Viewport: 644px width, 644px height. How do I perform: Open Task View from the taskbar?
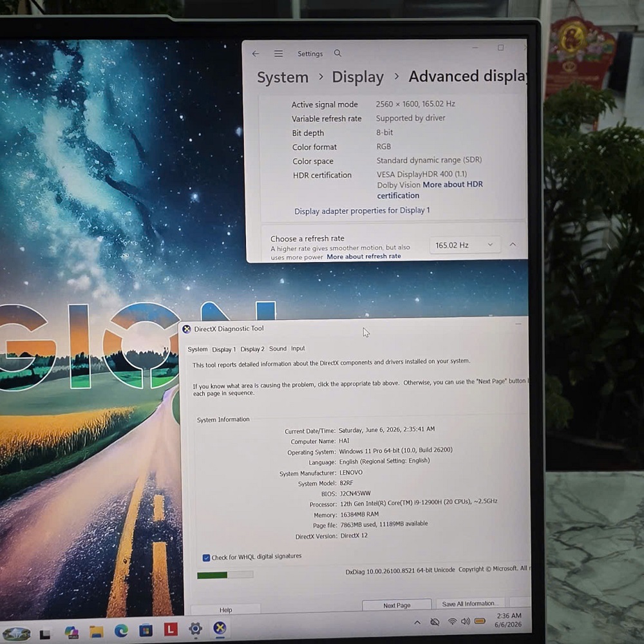45,634
